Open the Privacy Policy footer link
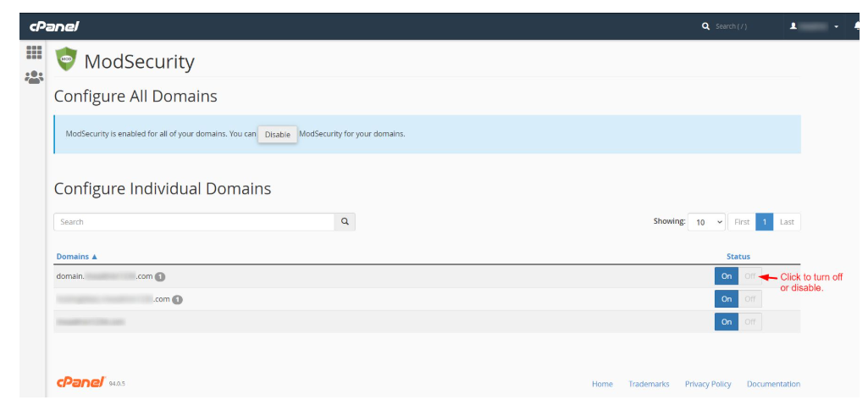 (708, 384)
